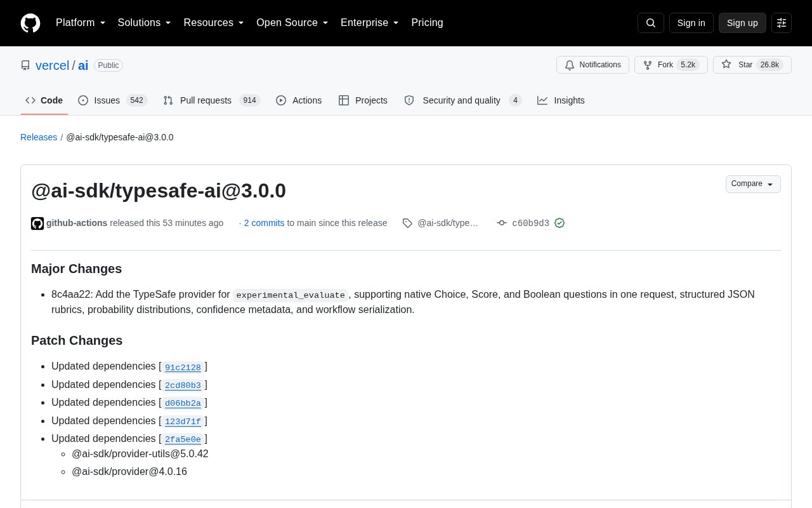The width and height of the screenshot is (812, 508).
Task: Expand the Solutions menu
Action: pyautogui.click(x=145, y=23)
